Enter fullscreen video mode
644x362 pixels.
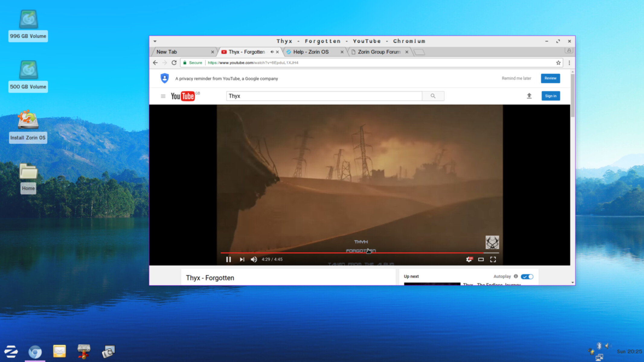493,259
